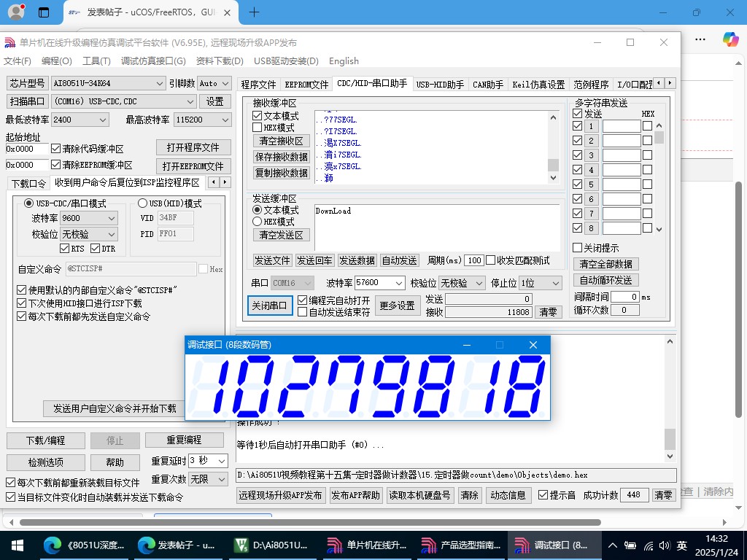747x560 pixels.
Task: Open the D:\Ai8051U Keil taskbar item
Action: pos(271,545)
